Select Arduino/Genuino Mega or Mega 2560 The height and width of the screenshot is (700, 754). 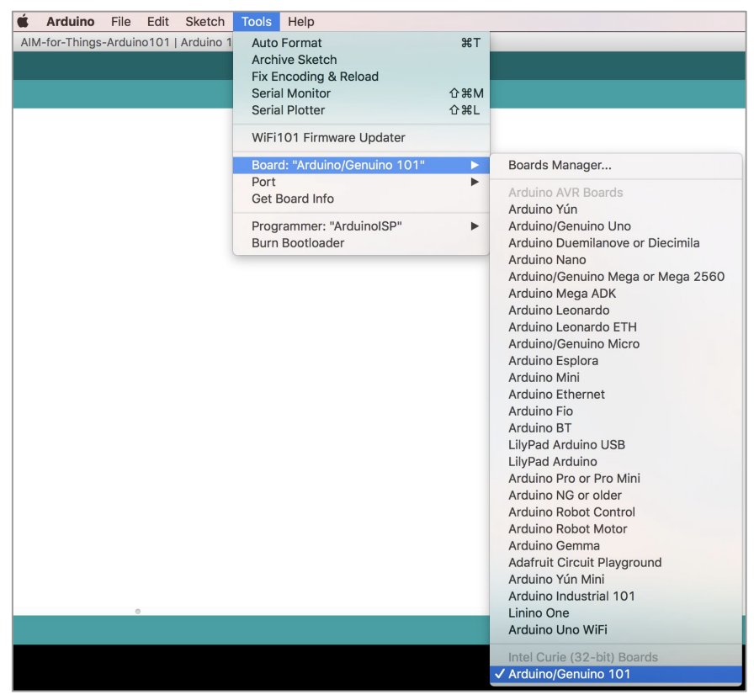click(616, 277)
